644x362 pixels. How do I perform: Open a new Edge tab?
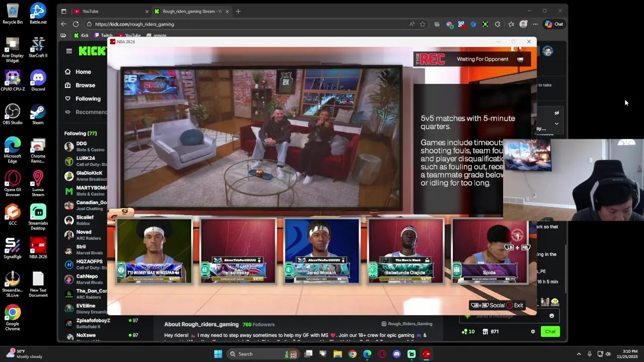[238, 11]
